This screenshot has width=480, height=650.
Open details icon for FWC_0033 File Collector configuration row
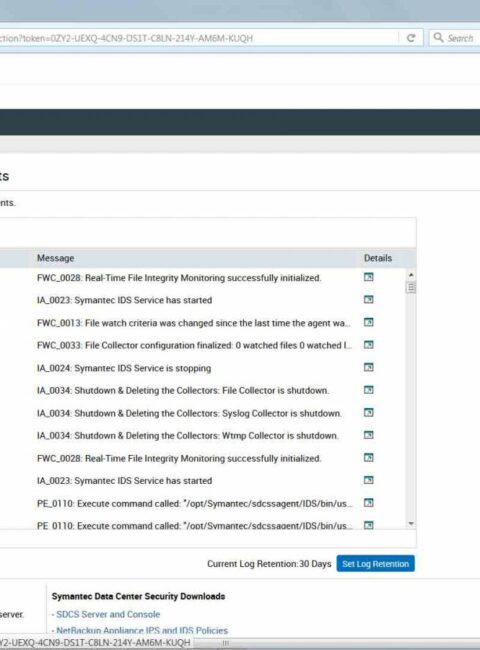[368, 344]
